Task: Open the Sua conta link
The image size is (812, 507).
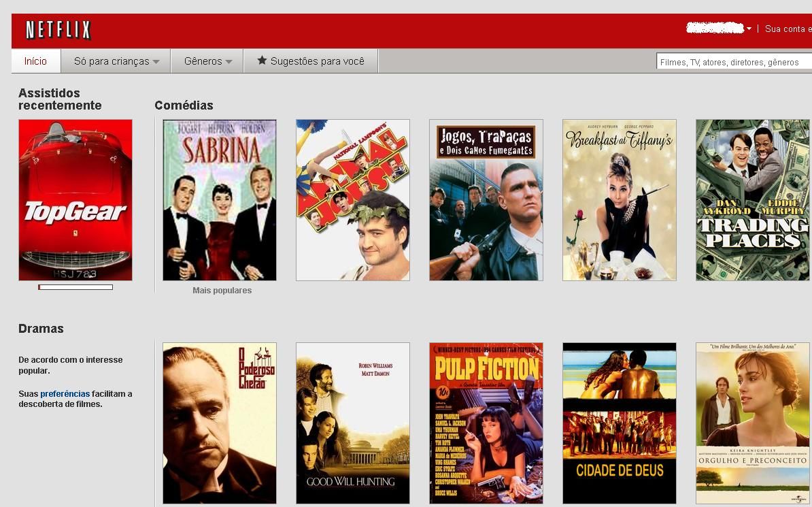Action: 787,29
